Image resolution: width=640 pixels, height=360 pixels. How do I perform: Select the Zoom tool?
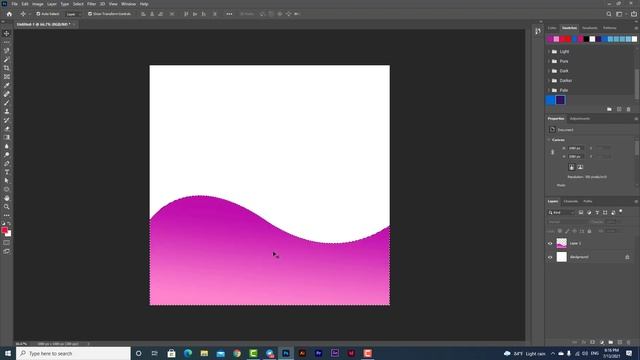click(7, 207)
